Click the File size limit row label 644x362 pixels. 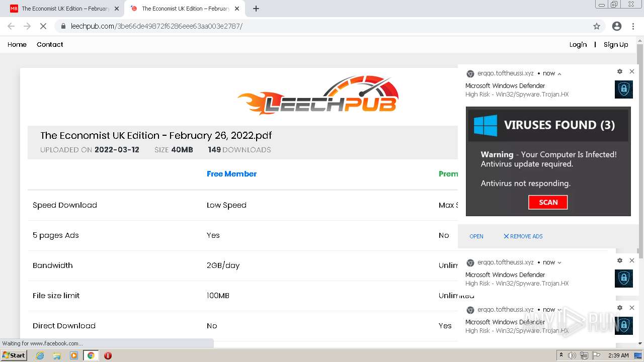(x=56, y=296)
